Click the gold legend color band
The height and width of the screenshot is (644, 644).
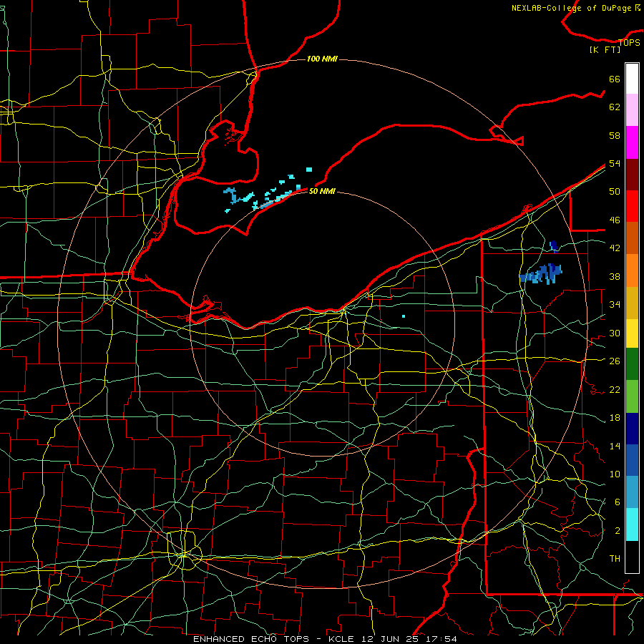click(632, 303)
